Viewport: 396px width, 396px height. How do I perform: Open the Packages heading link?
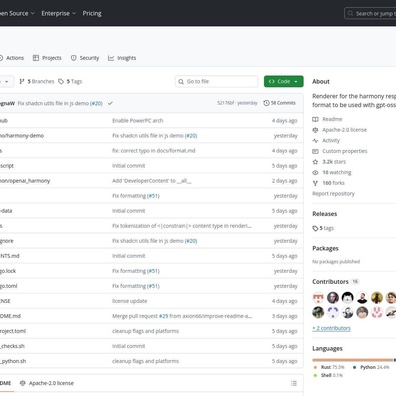coord(325,249)
